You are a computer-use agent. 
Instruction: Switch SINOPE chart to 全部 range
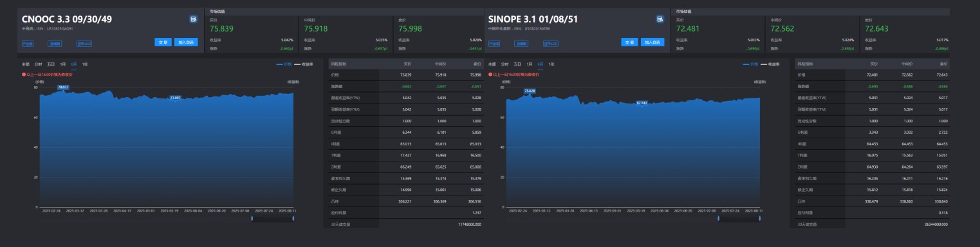(492, 64)
